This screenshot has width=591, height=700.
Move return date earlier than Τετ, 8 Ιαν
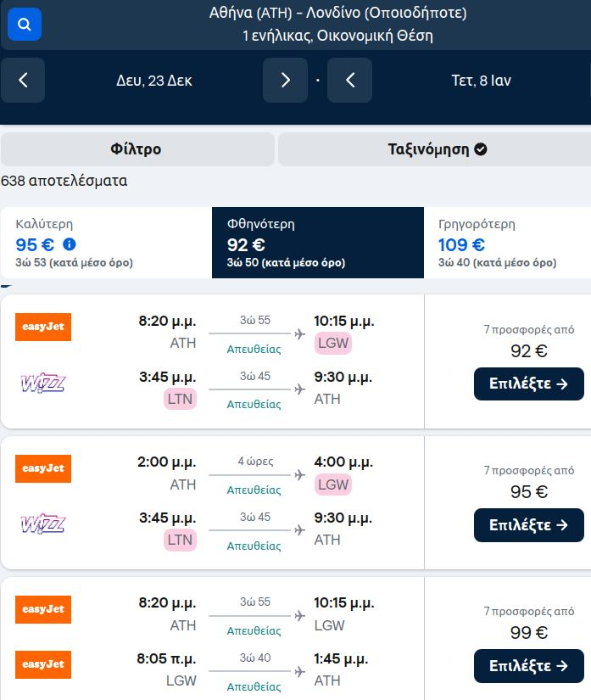pyautogui.click(x=349, y=81)
